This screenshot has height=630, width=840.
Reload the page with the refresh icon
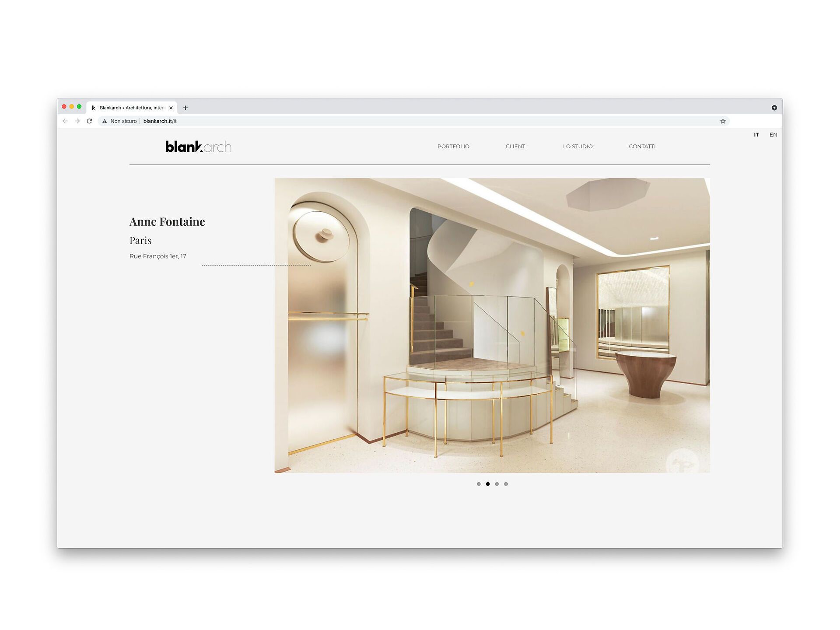[x=90, y=121]
